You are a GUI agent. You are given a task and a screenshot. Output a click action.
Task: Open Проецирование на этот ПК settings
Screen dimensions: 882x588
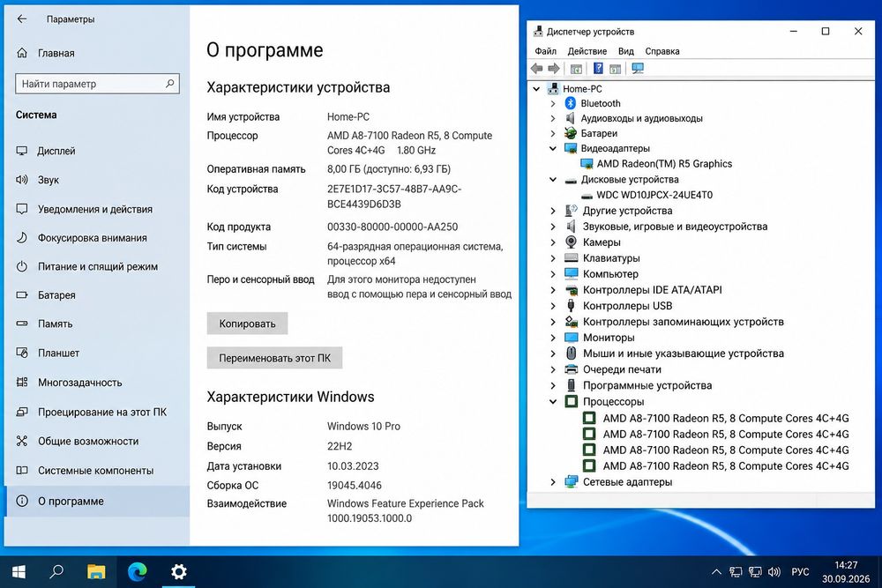92,412
